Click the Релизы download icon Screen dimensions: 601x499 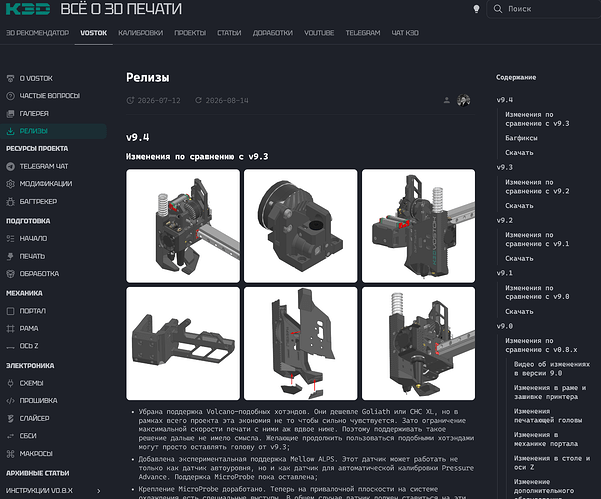click(10, 131)
